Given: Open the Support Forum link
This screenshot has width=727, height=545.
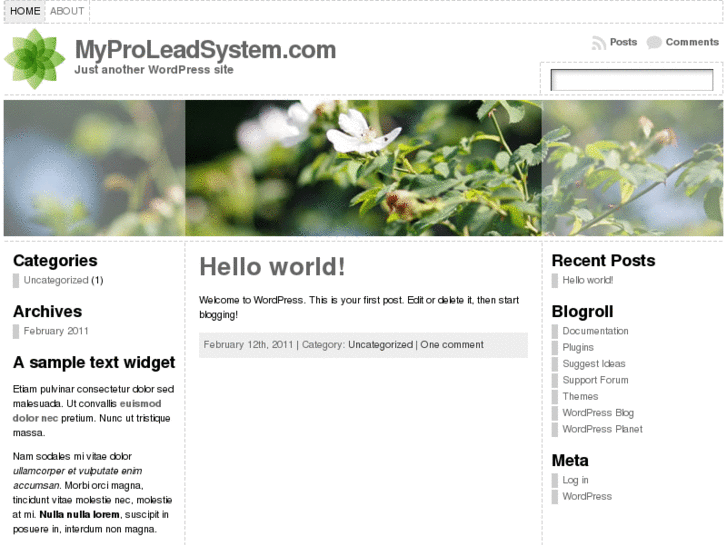Looking at the screenshot, I should pyautogui.click(x=595, y=380).
